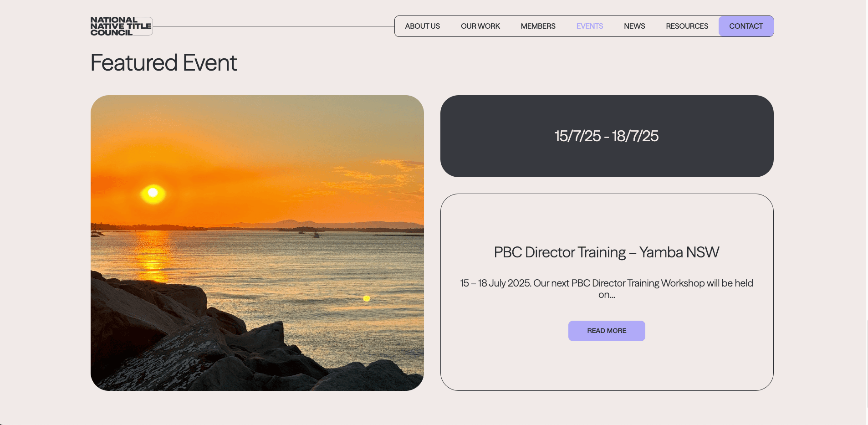Viewport: 868px width, 425px height.
Task: Open the About Us menu
Action: [x=422, y=26]
